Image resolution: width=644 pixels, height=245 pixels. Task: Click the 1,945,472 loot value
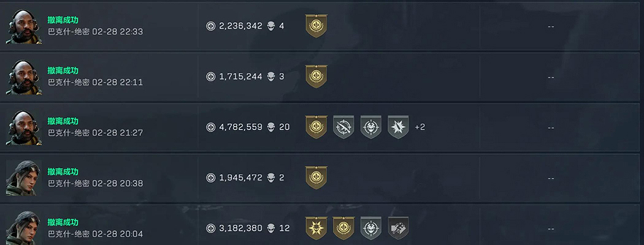tap(240, 178)
